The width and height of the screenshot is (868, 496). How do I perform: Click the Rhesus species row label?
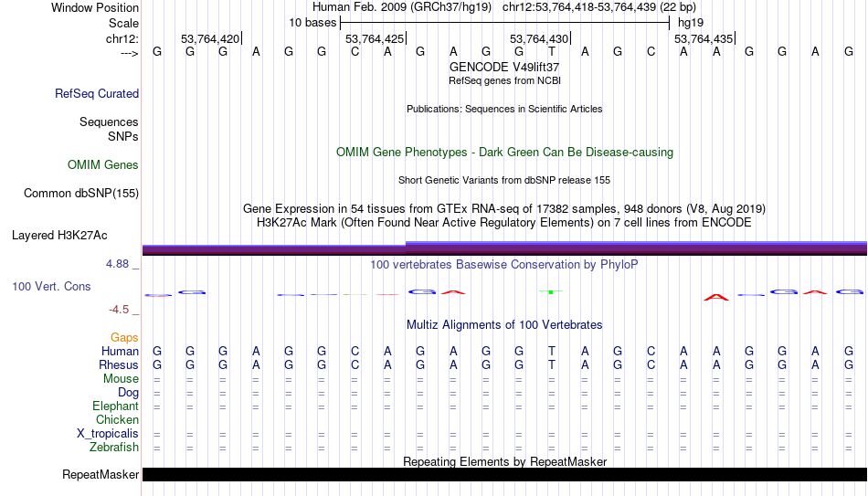tap(119, 365)
